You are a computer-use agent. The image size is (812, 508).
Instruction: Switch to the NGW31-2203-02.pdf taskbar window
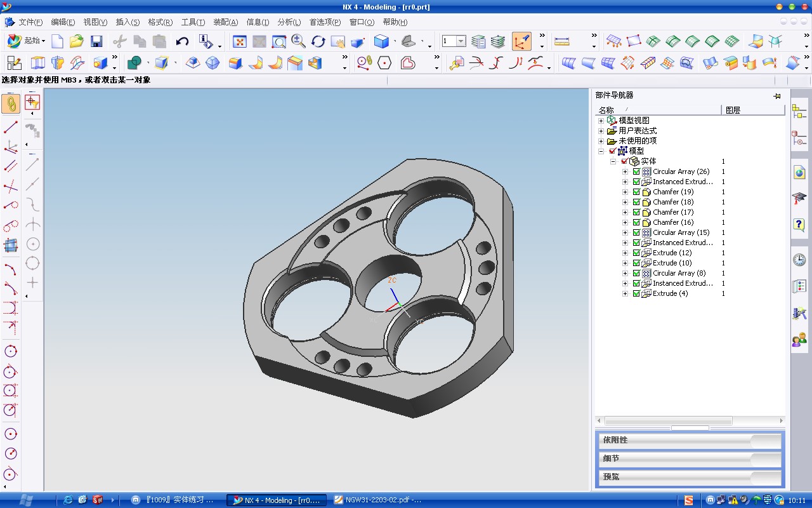pyautogui.click(x=378, y=500)
